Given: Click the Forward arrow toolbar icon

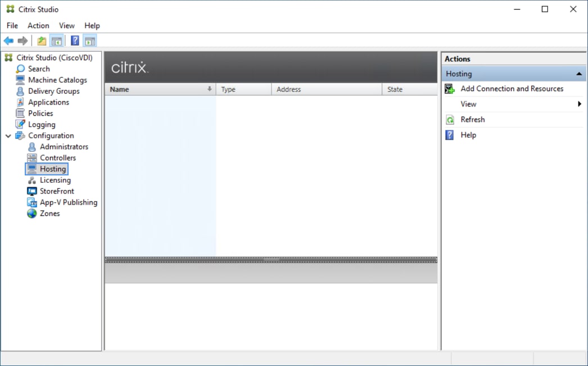Looking at the screenshot, I should 22,40.
